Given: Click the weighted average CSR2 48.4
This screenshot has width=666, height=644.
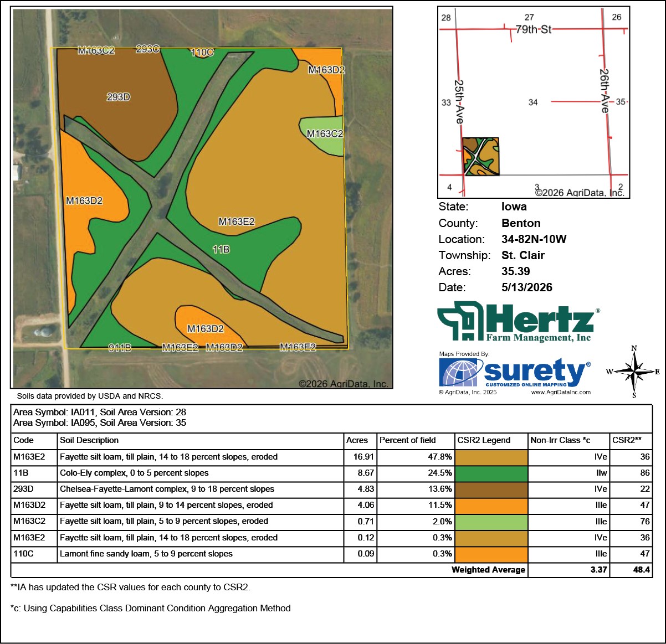Looking at the screenshot, I should (x=642, y=570).
